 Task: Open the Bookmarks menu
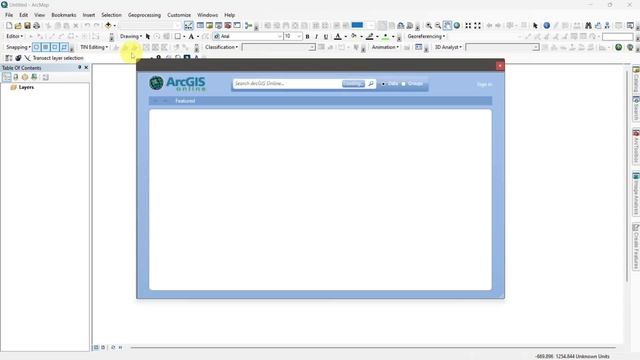point(64,15)
